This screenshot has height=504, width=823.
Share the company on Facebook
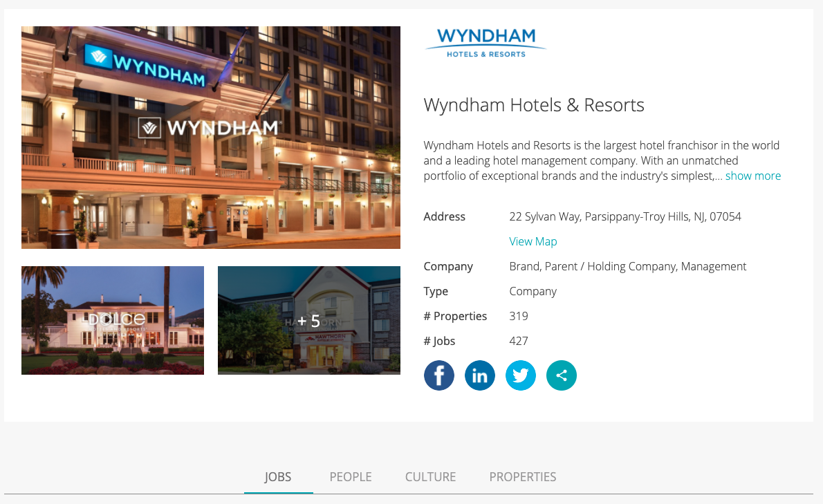point(438,375)
